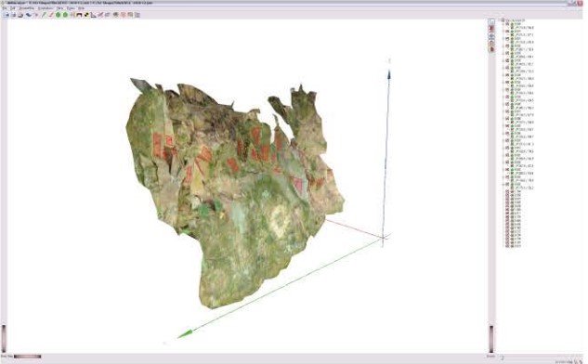Select the angle measurement triangle icon
The image size is (588, 364).
[94, 15]
